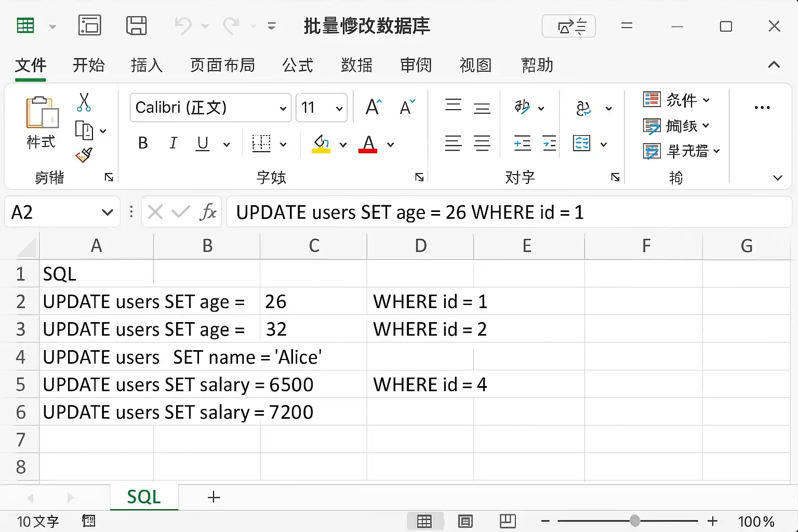Add a new sheet with plus button
The height and width of the screenshot is (532, 798).
(214, 497)
